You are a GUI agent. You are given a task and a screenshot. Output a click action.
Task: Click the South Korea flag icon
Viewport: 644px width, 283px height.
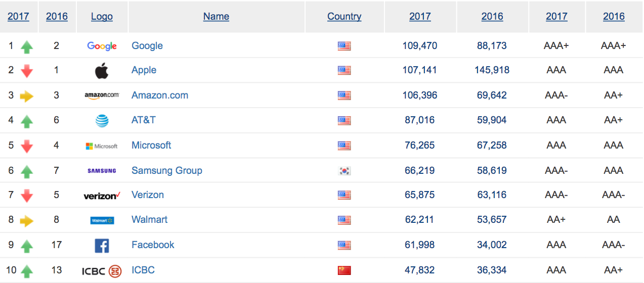pos(344,171)
